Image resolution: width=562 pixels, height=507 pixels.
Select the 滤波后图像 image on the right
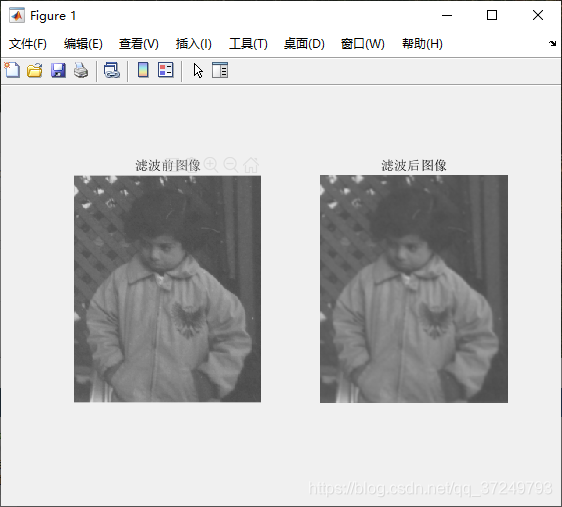click(x=414, y=289)
